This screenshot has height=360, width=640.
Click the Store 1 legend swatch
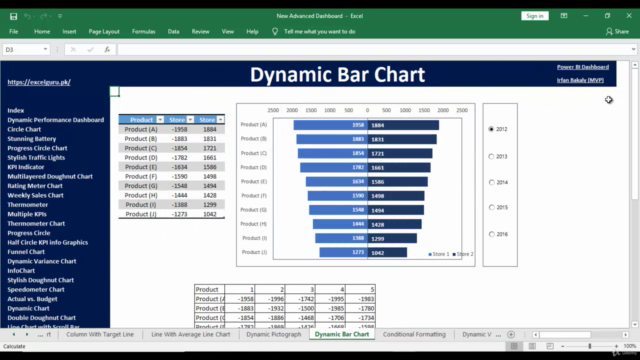pos(430,254)
